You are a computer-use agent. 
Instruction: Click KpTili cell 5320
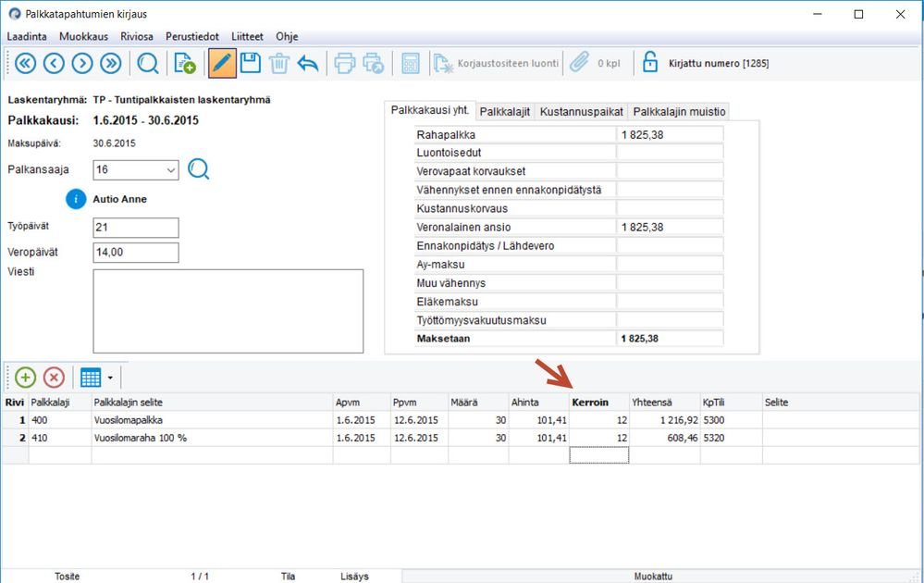pyautogui.click(x=732, y=438)
